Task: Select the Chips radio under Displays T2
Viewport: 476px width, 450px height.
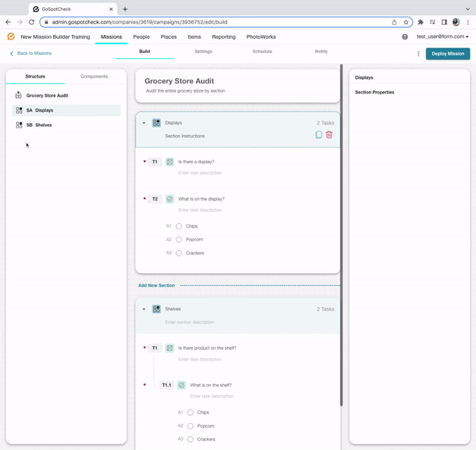Action: pos(178,226)
